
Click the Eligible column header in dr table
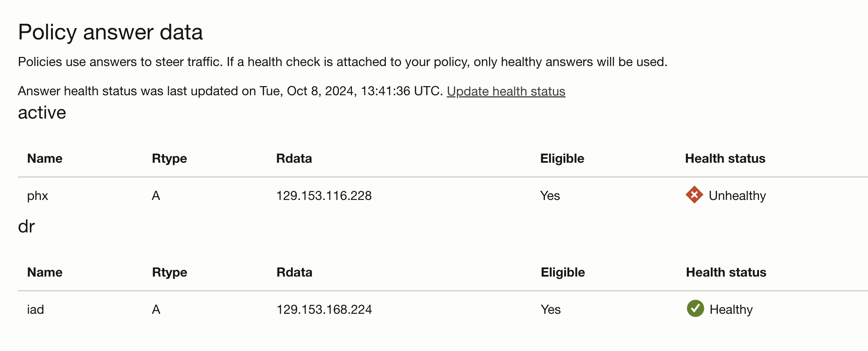563,273
